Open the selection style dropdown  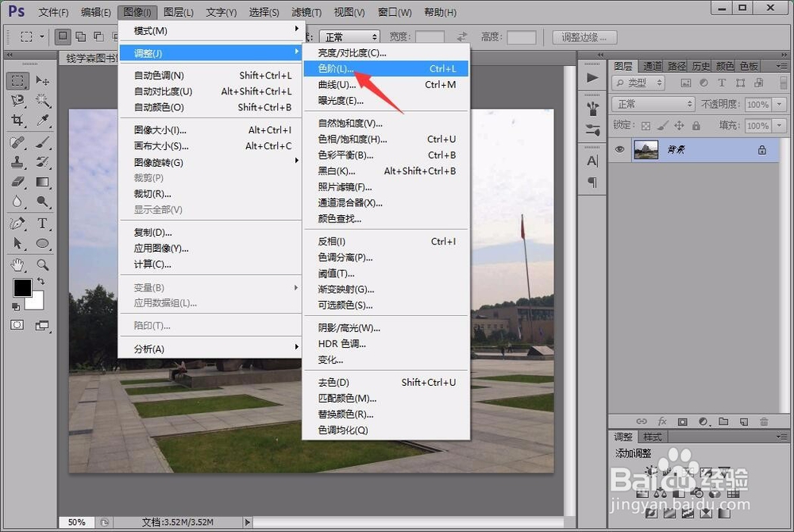tap(349, 37)
